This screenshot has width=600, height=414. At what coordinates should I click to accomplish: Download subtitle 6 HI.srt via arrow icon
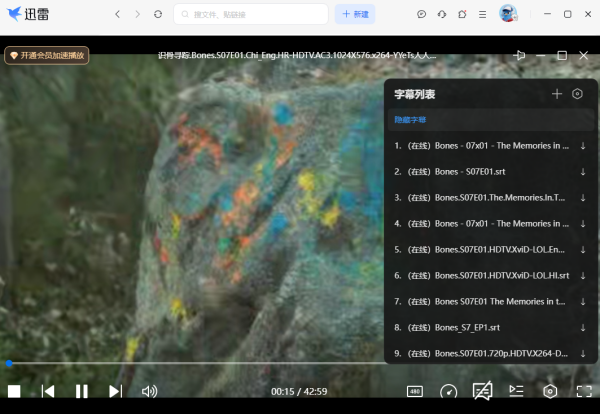tap(583, 276)
